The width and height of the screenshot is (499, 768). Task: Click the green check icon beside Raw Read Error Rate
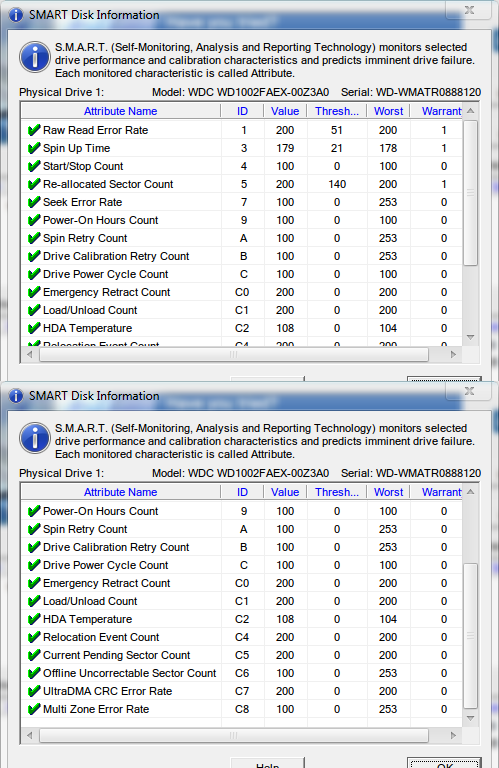pyautogui.click(x=34, y=130)
